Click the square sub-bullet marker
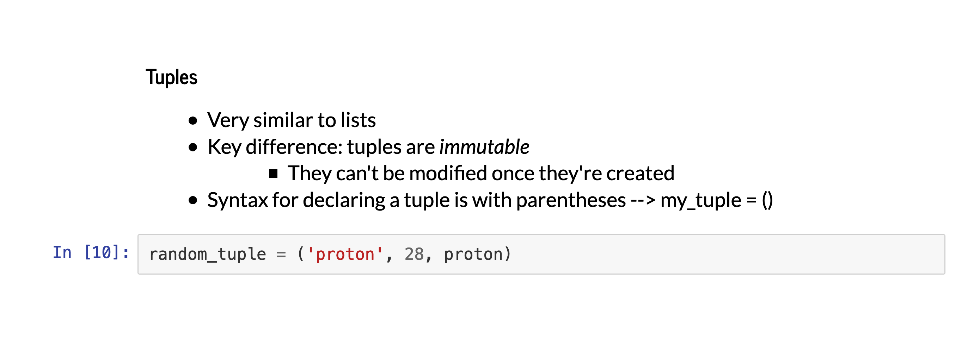The width and height of the screenshot is (980, 364). coord(273,174)
